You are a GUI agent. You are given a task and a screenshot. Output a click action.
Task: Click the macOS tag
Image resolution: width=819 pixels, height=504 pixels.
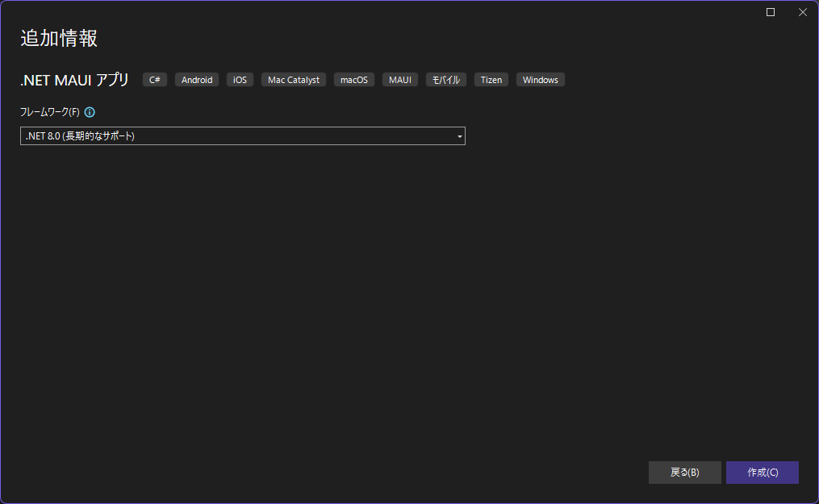354,80
